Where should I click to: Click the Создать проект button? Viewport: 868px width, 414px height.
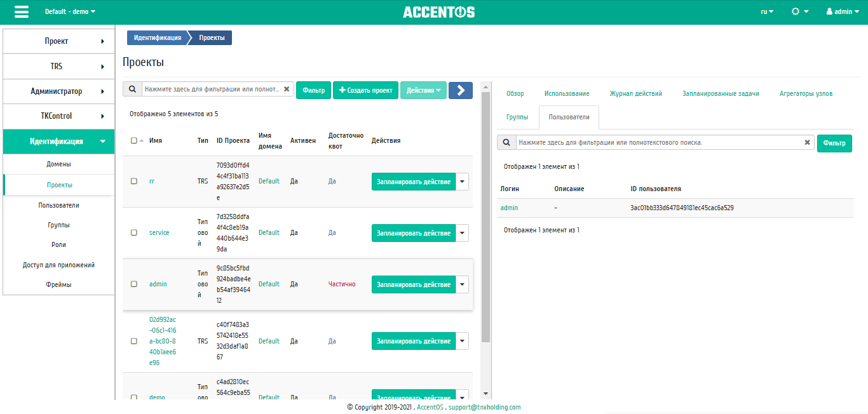tap(365, 90)
